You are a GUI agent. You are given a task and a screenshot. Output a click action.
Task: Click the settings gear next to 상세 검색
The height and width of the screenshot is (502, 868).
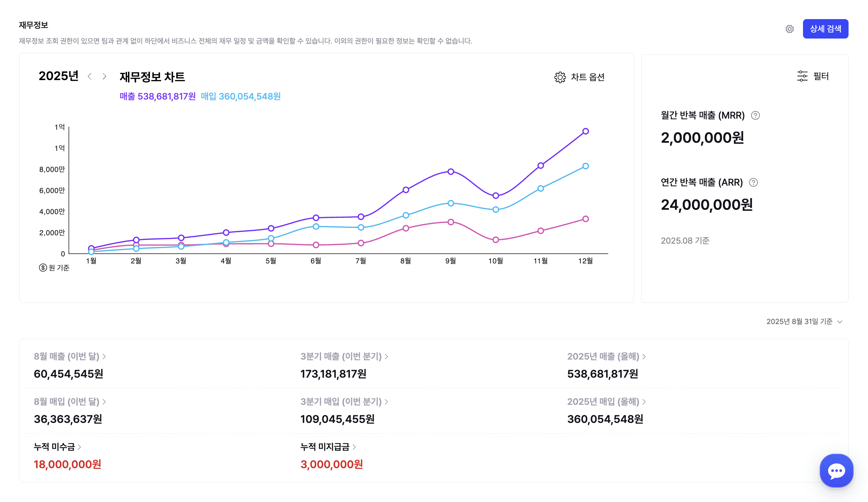point(789,29)
